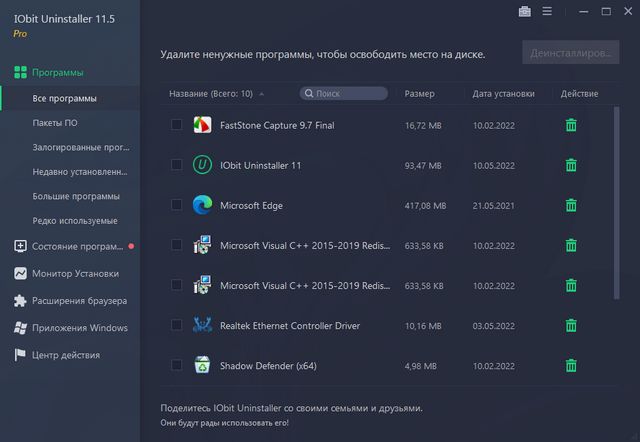Viewport: 640px width, 442px height.
Task: Select the Microsoft Edge checkbox
Action: 176,205
